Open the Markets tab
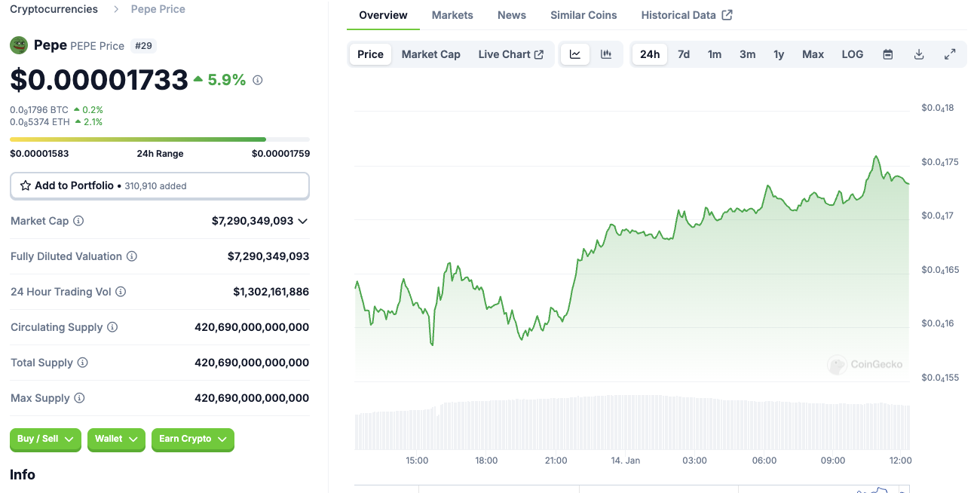 click(x=452, y=15)
